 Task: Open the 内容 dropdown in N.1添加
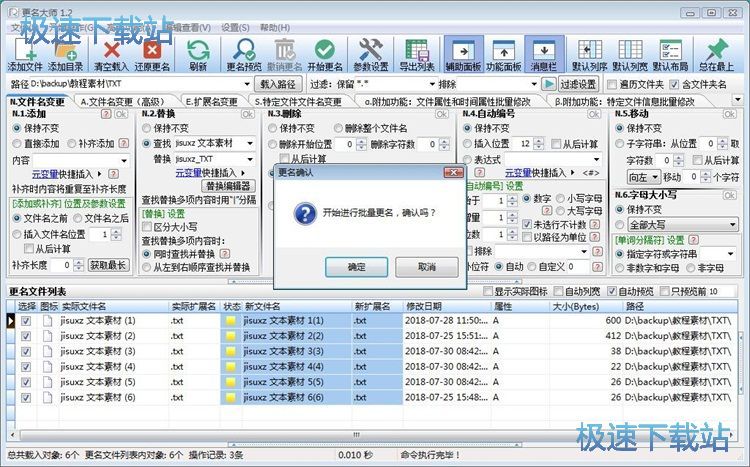[124, 161]
